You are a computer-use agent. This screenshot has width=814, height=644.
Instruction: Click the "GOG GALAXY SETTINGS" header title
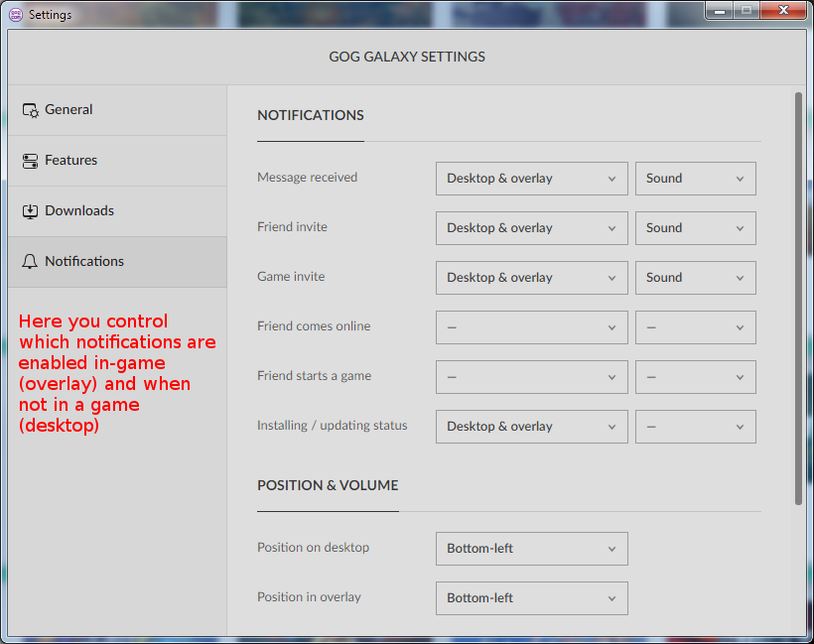point(407,57)
